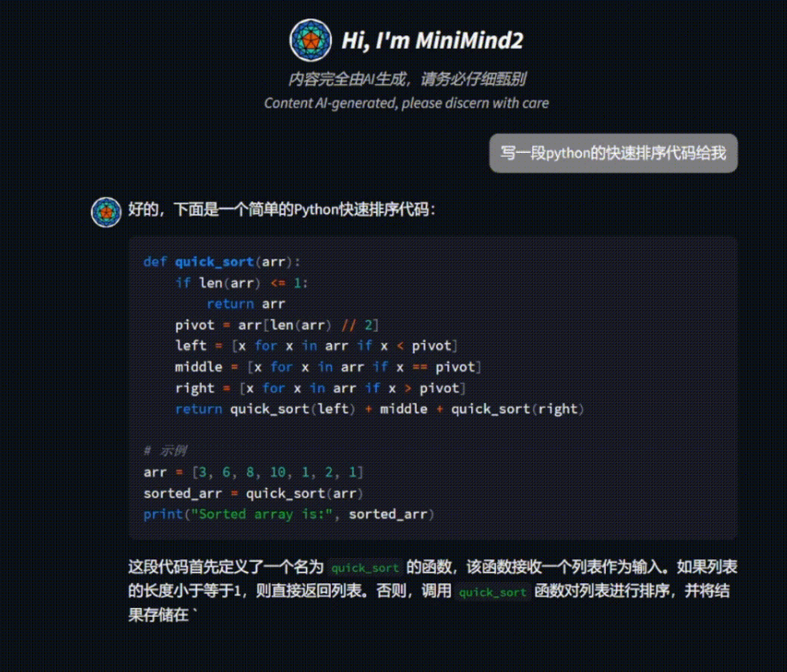Screen dimensions: 787x672
Task: Select the user message bubble about python quicksort
Action: coord(613,153)
